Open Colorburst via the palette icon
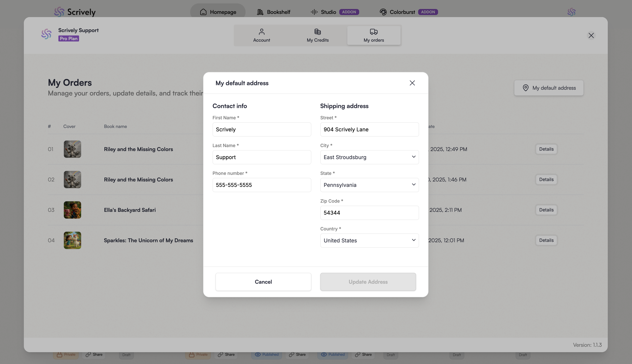Image resolution: width=632 pixels, height=364 pixels. coord(383,12)
